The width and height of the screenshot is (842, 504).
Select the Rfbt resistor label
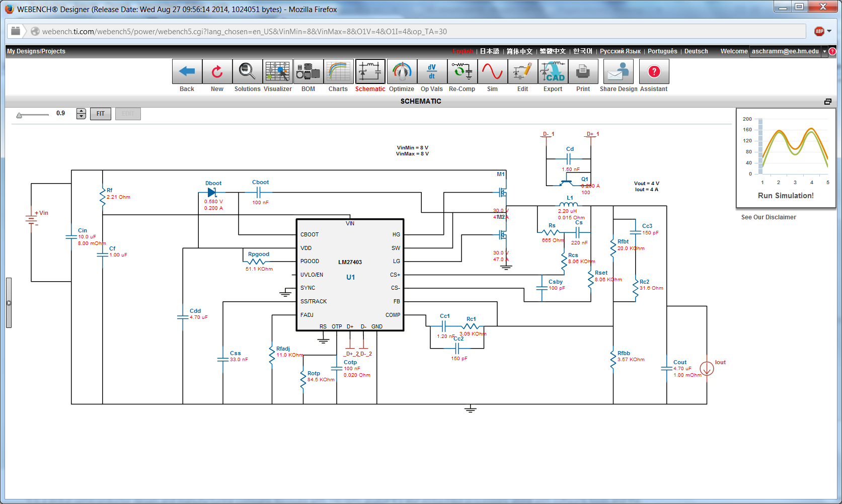click(623, 241)
